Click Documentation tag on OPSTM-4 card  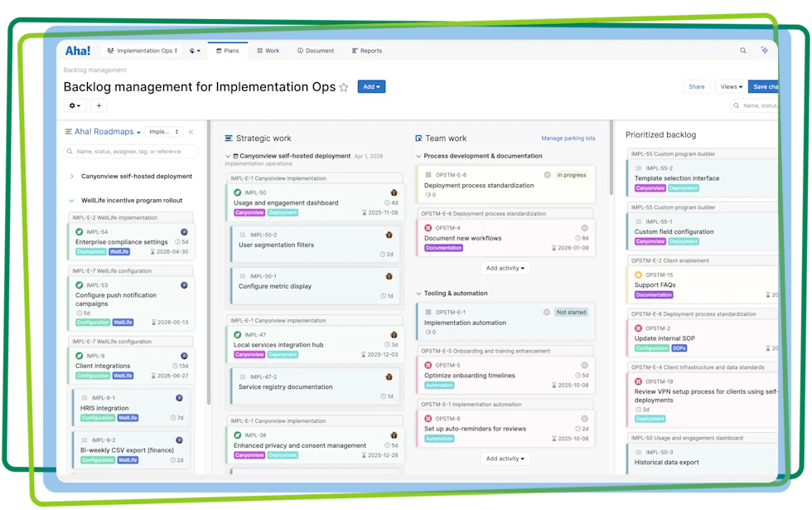[443, 248]
